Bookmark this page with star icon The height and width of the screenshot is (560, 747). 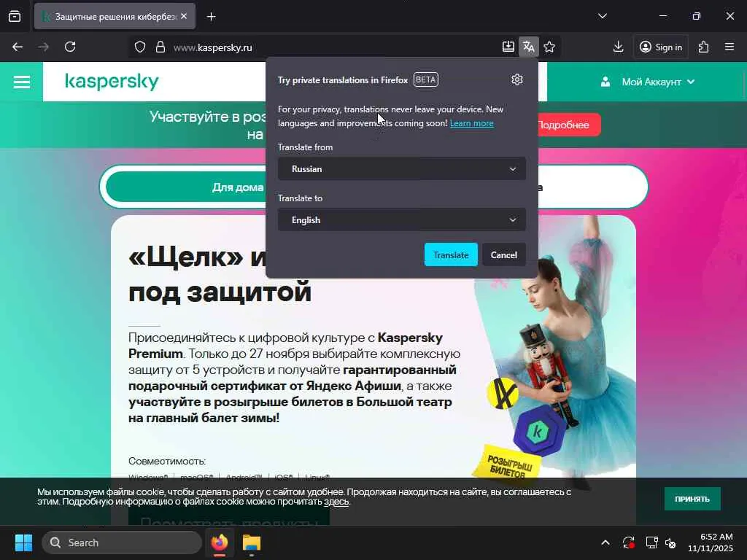coord(549,47)
